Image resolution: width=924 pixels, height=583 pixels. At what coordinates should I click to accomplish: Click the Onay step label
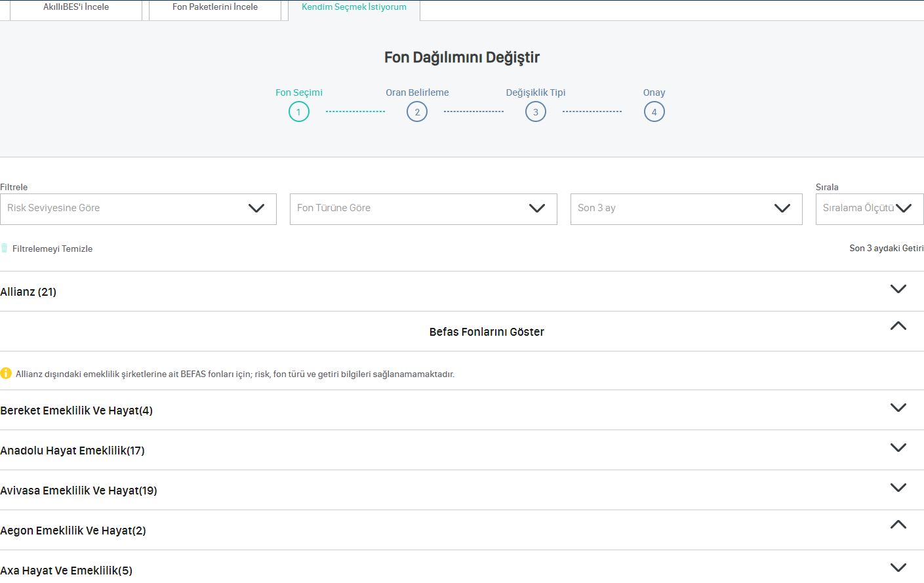pyautogui.click(x=654, y=92)
